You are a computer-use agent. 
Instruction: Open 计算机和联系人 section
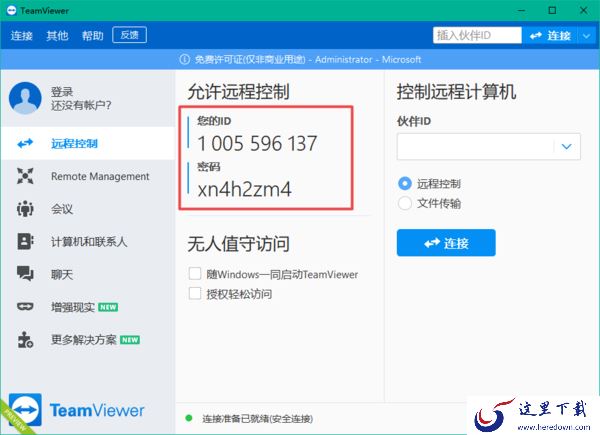88,242
